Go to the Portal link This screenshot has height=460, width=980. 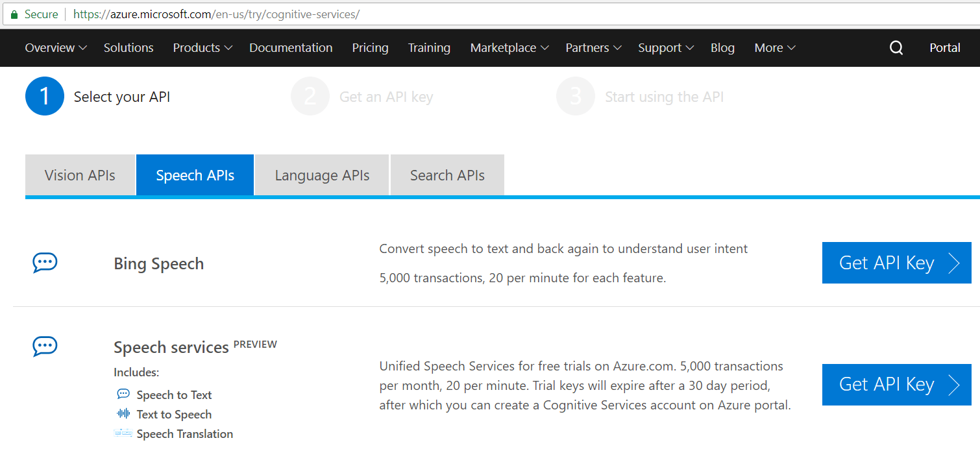pos(945,48)
